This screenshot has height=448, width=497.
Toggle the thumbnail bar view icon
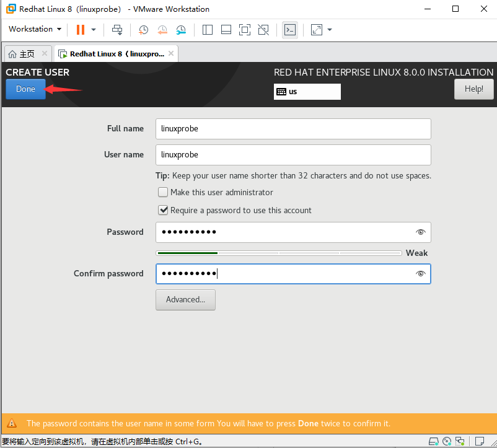226,30
